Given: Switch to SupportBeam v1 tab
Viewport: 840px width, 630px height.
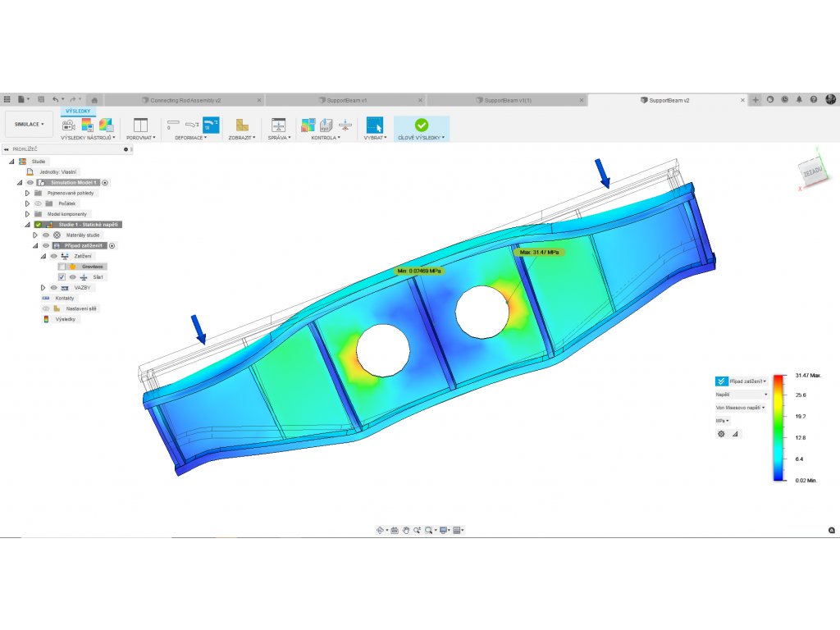Looking at the screenshot, I should click(347, 100).
